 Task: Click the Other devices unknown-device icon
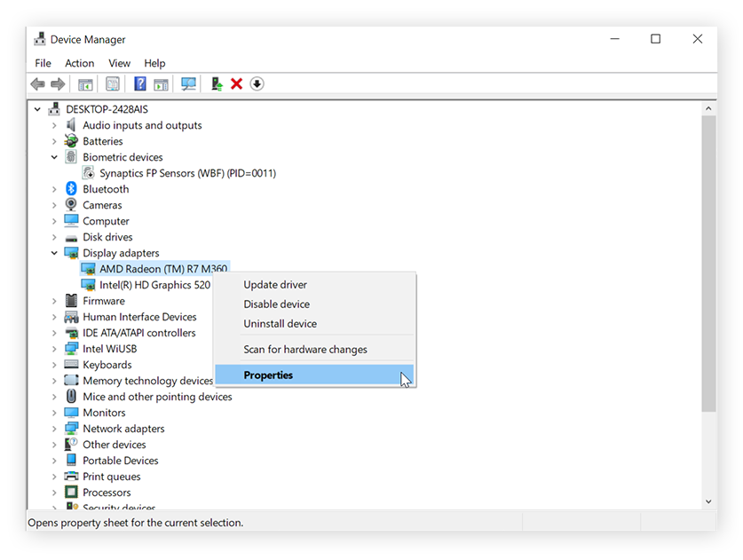pyautogui.click(x=71, y=444)
